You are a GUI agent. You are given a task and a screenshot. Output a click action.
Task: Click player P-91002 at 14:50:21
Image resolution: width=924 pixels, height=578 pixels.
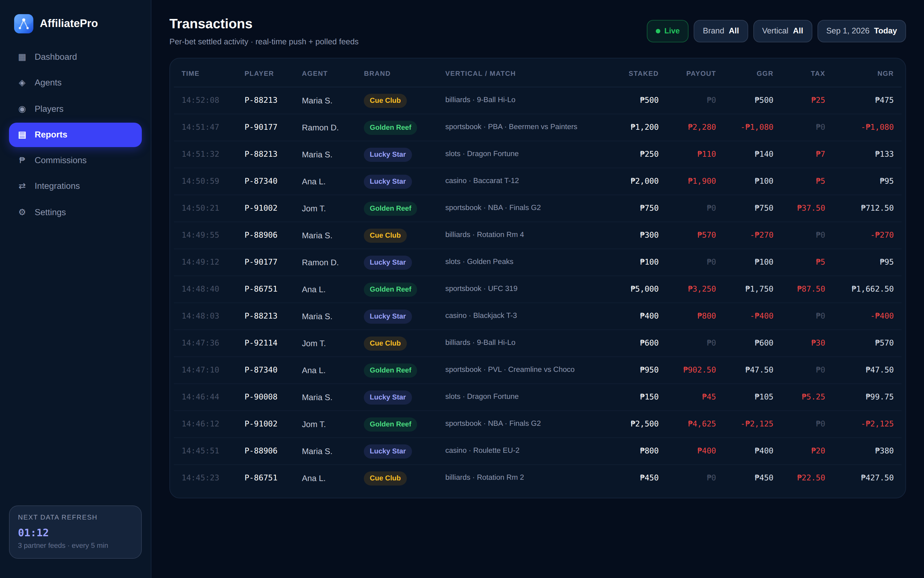(x=261, y=208)
